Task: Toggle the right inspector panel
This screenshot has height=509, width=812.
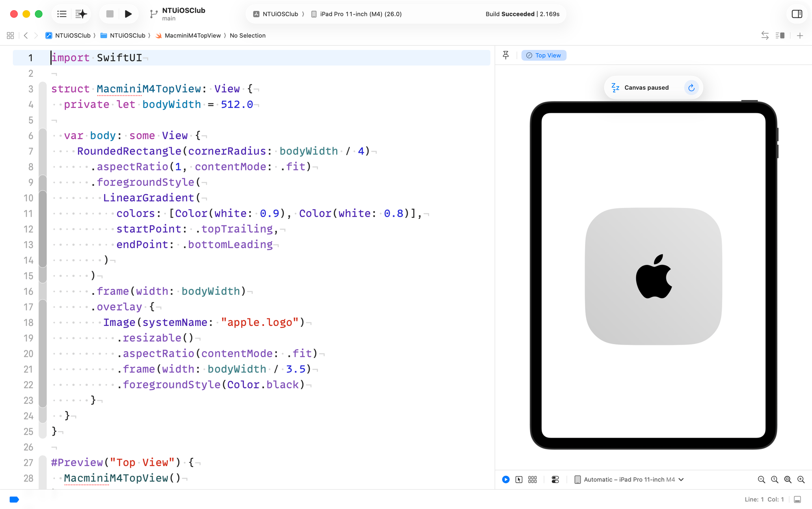Action: point(797,14)
